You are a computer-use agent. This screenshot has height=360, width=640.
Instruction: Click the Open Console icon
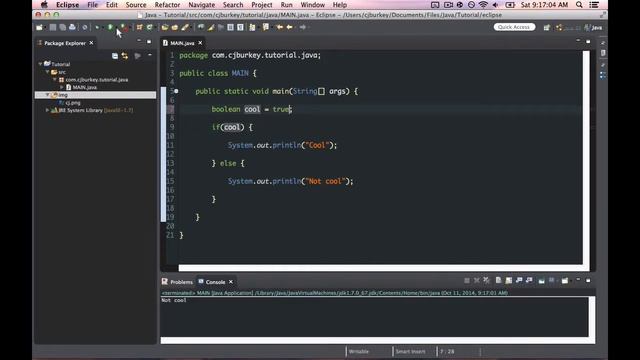pyautogui.click(x=564, y=280)
